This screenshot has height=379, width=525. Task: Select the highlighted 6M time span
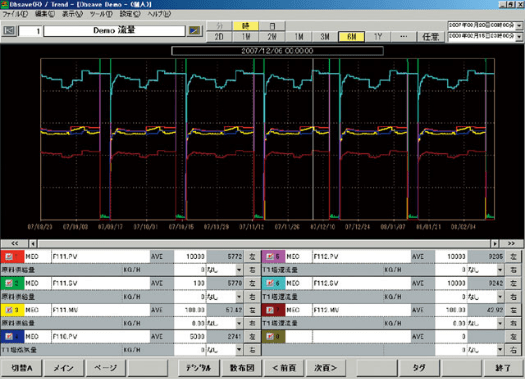(352, 36)
